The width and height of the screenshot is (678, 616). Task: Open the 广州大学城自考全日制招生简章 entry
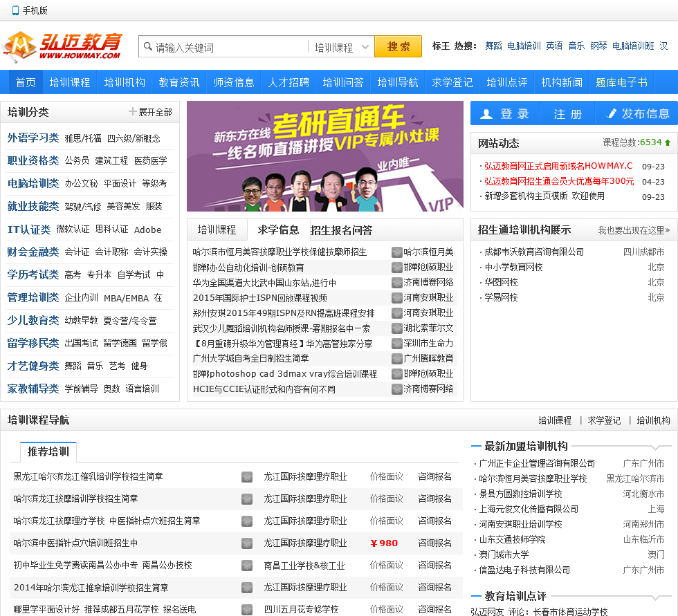point(250,358)
